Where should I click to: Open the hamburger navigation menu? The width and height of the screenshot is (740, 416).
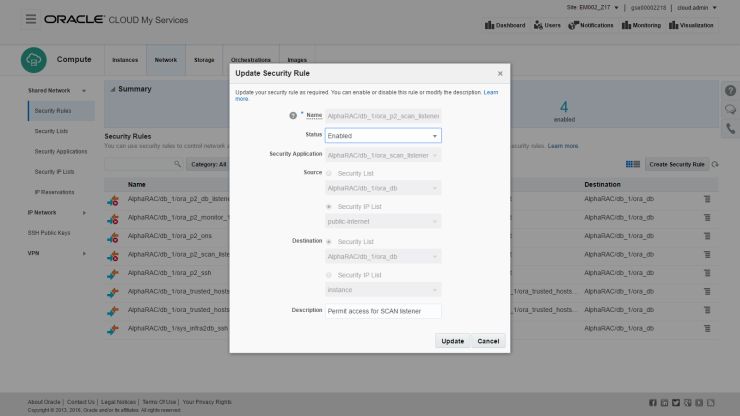point(30,19)
